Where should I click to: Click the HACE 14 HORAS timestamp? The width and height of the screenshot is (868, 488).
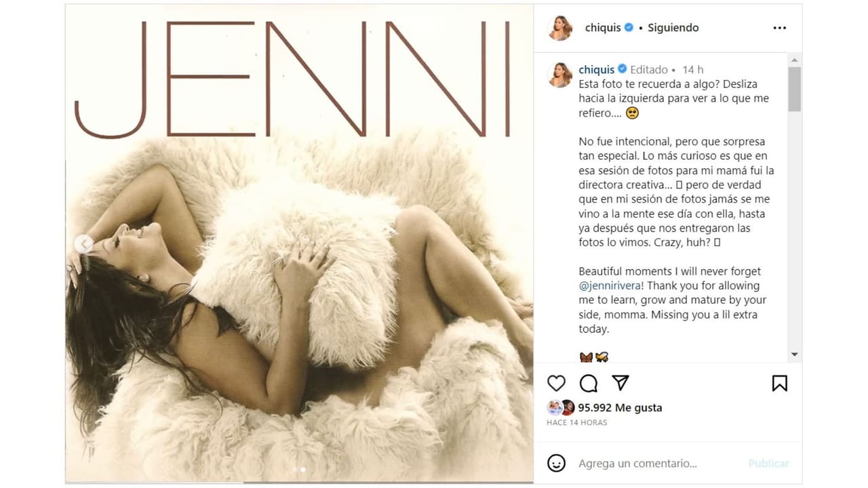[577, 422]
